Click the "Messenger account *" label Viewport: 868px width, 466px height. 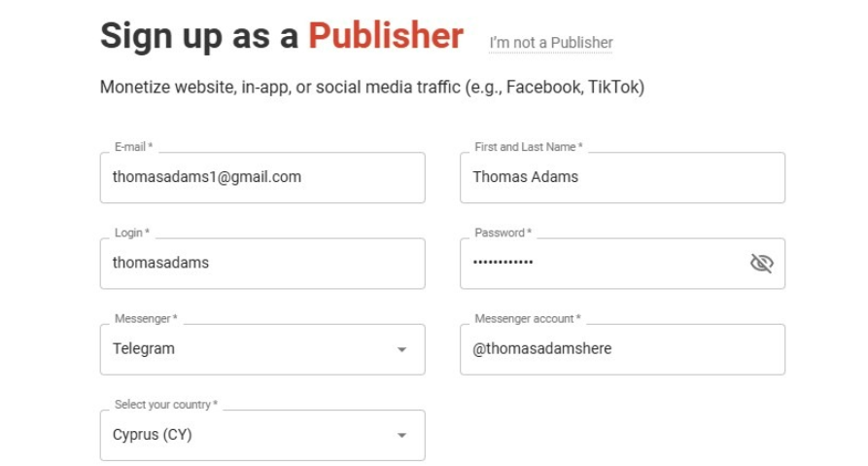(x=527, y=318)
